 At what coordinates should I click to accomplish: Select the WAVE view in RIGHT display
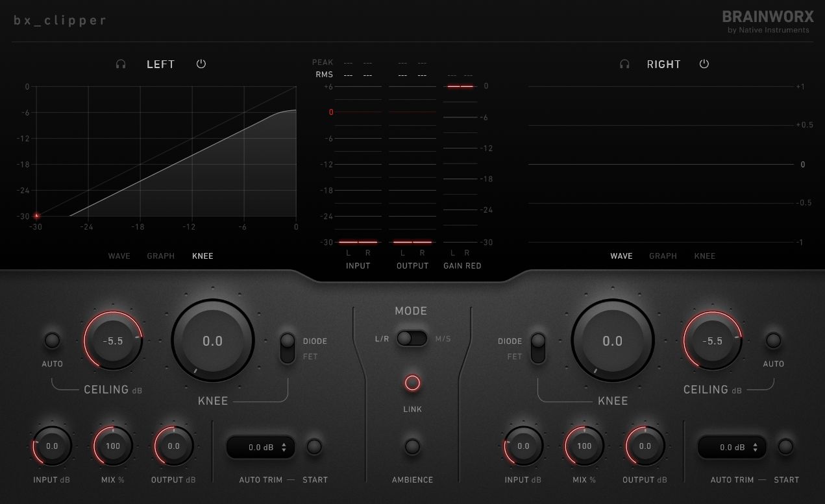coord(621,256)
